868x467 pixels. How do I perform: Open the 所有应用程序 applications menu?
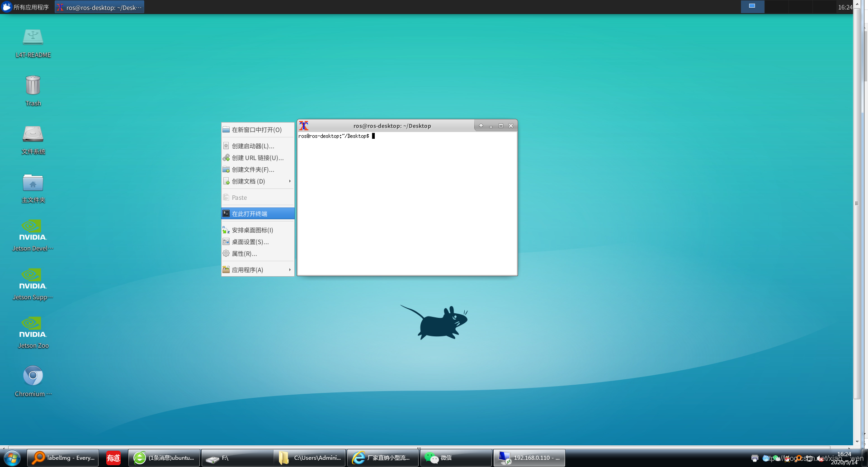[x=25, y=7]
